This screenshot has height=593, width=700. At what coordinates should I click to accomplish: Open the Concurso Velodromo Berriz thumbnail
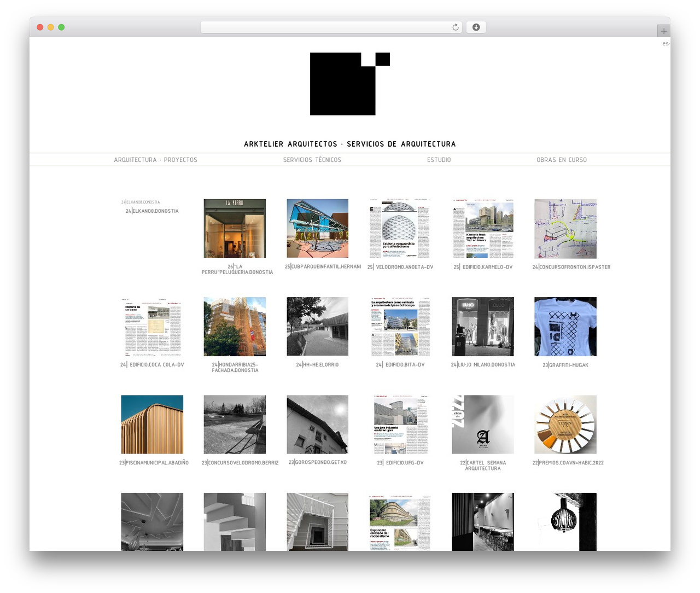click(x=235, y=425)
